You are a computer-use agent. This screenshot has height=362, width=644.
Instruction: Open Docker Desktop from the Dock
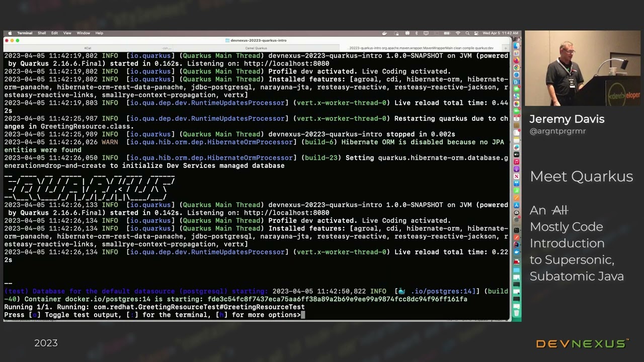(x=516, y=252)
